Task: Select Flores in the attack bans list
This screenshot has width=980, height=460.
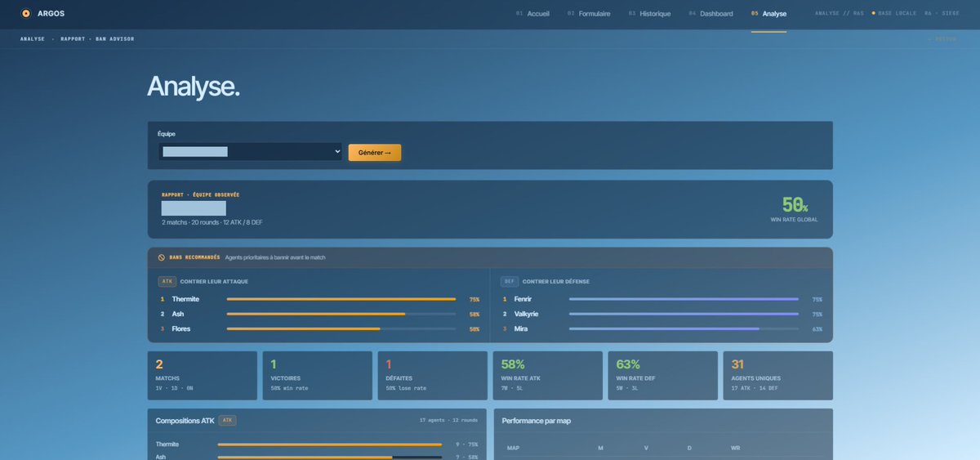Action: click(182, 328)
